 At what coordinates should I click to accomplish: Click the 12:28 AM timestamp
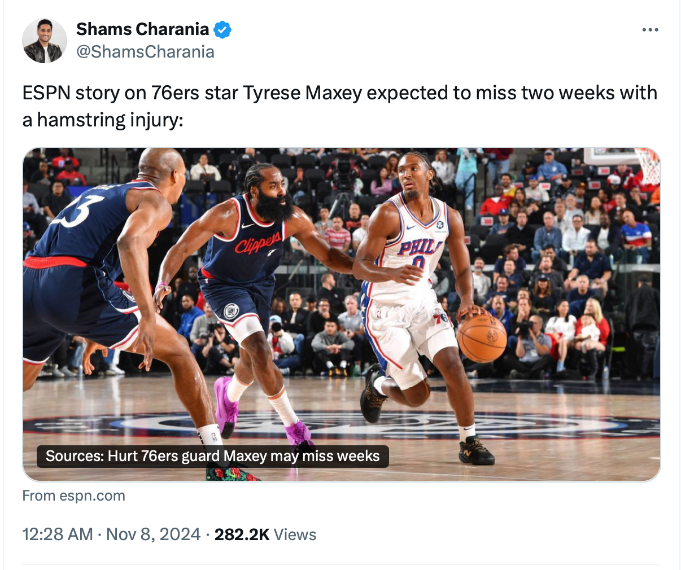tap(56, 534)
